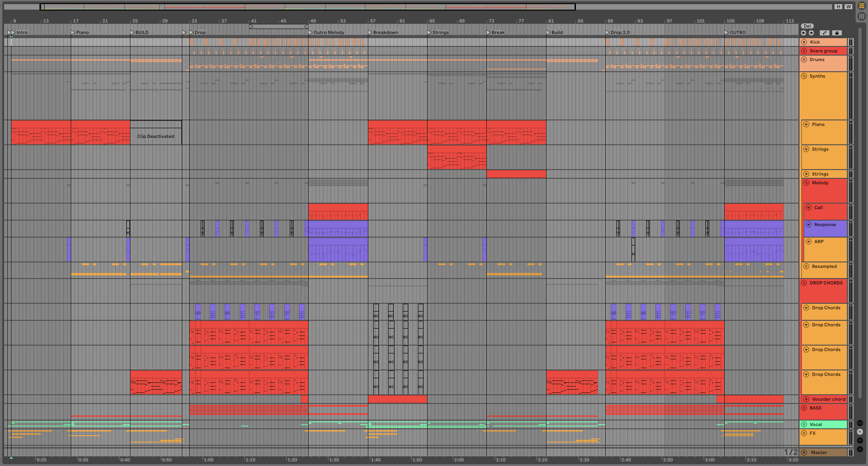Jump to the OUTRO locator
This screenshot has width=868, height=466.
click(735, 33)
